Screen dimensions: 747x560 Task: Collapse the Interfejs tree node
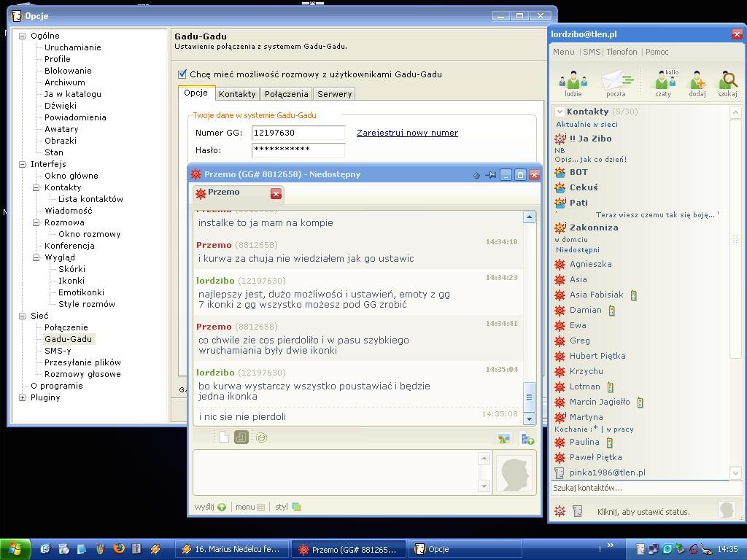[x=22, y=164]
